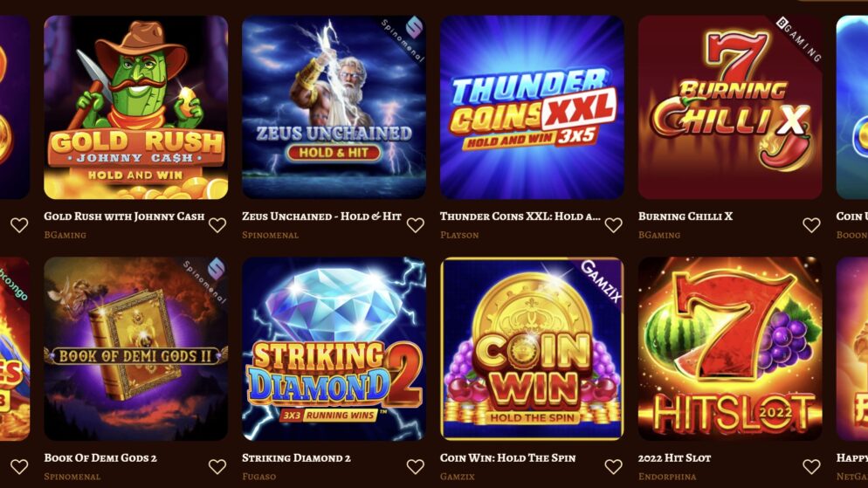This screenshot has height=488, width=868.
Task: Launch Zeus Unchained Hold & Hit tile
Action: [x=334, y=107]
